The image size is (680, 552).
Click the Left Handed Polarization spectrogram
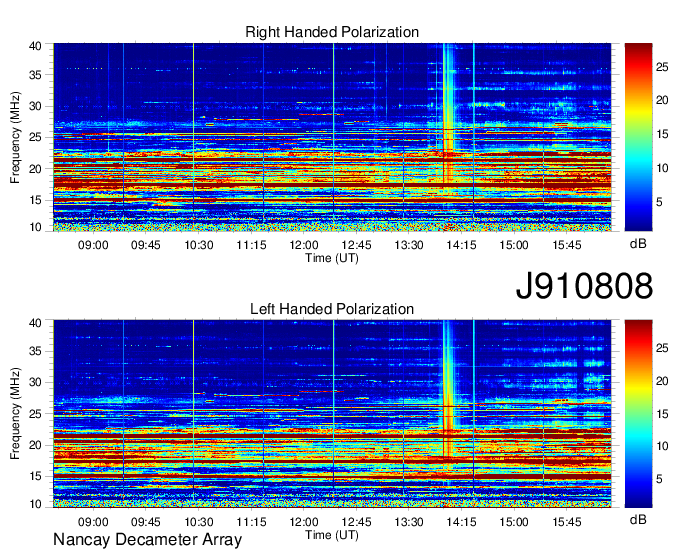pyautogui.click(x=332, y=414)
